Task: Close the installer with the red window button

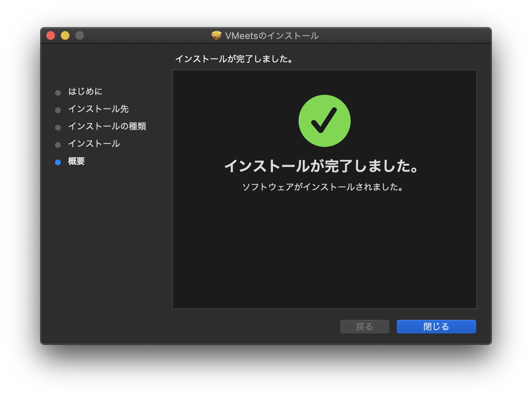Action: [x=51, y=35]
